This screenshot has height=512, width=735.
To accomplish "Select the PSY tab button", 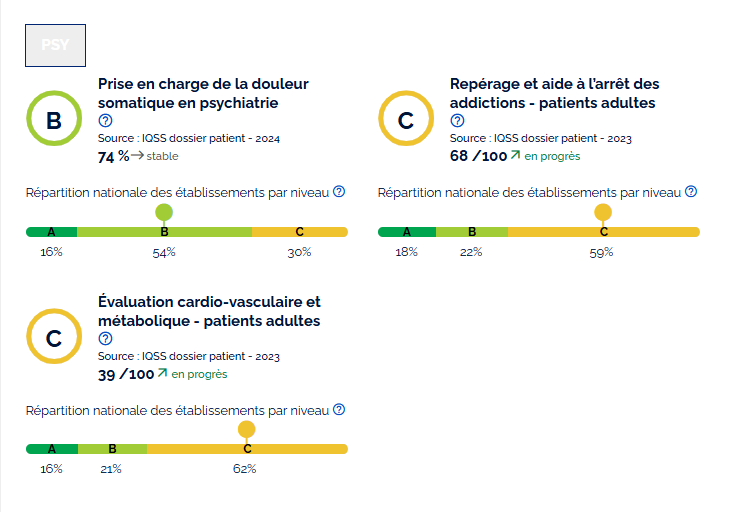I will tap(55, 45).
